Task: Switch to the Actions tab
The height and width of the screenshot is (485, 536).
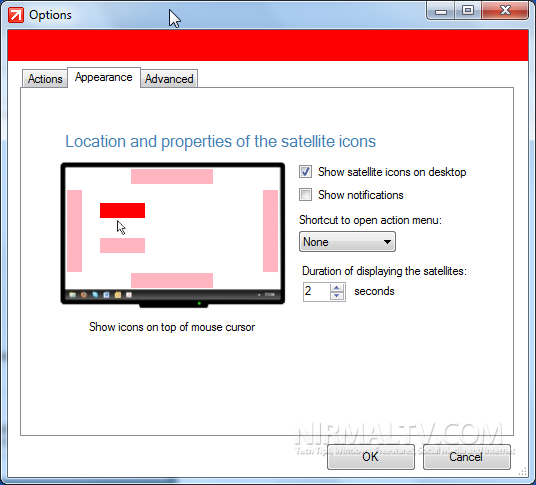Action: point(45,79)
